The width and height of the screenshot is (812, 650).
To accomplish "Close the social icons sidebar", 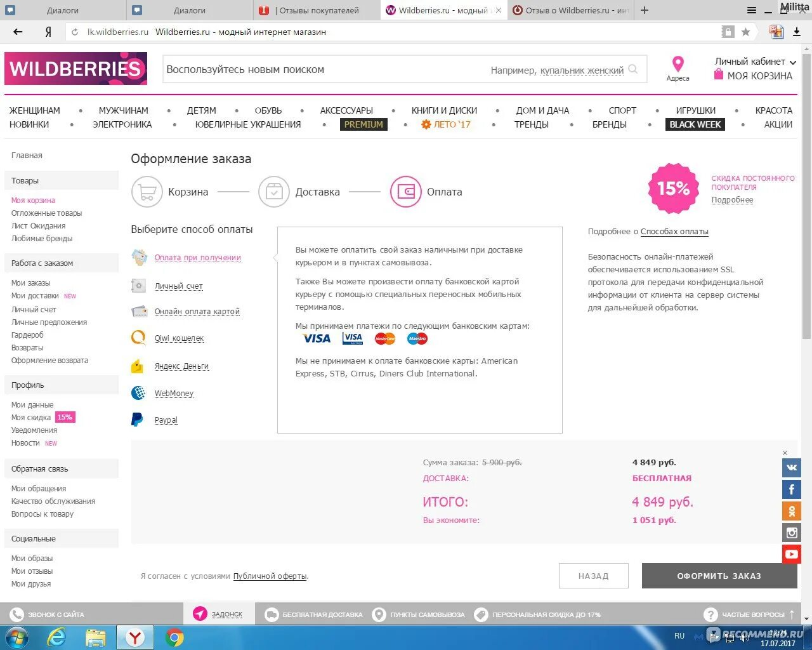I will click(785, 453).
